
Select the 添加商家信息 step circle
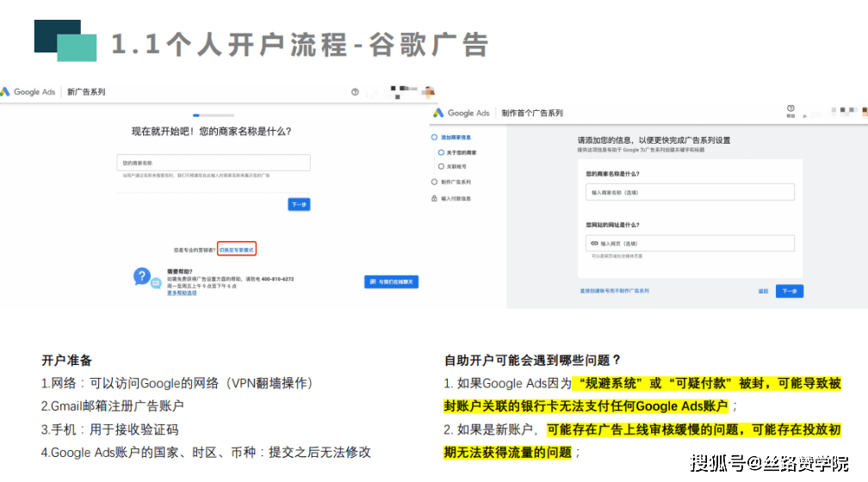tap(434, 138)
